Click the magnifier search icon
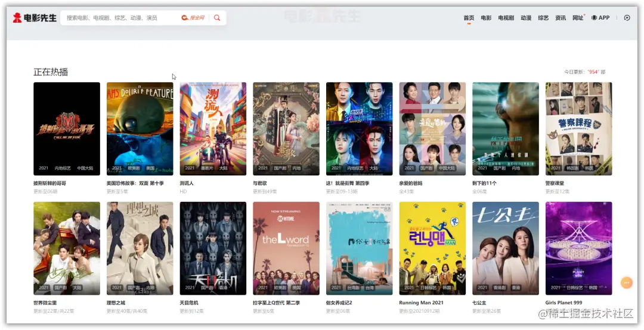The width and height of the screenshot is (644, 330). coord(217,18)
